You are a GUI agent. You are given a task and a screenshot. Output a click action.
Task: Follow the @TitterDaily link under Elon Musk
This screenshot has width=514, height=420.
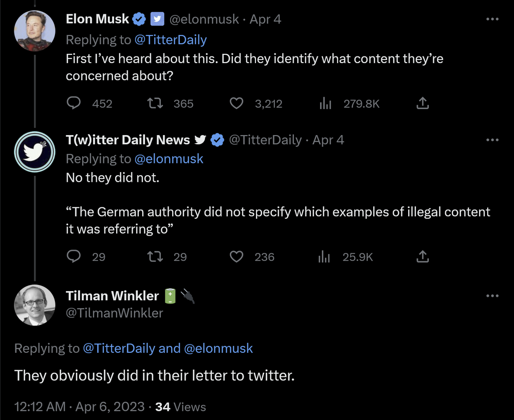pyautogui.click(x=171, y=40)
